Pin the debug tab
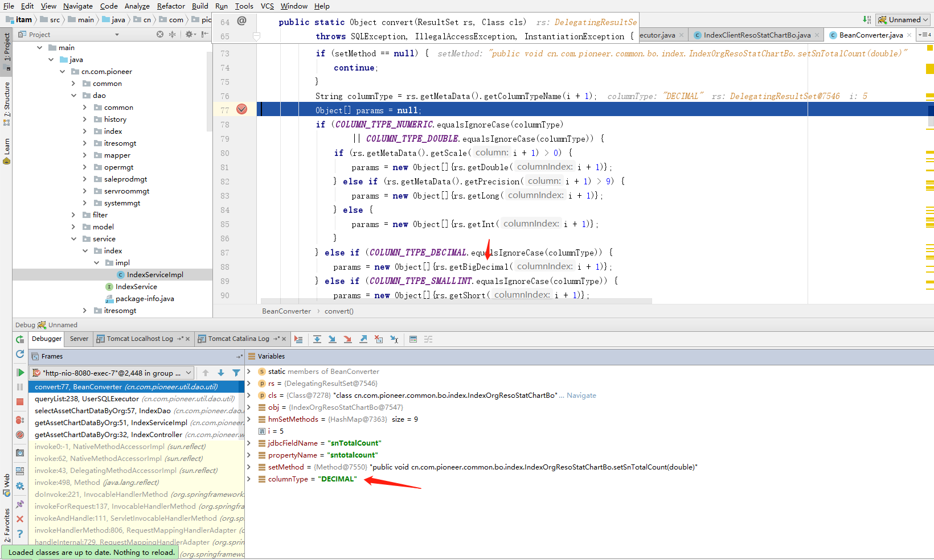934x560 pixels. [20, 504]
